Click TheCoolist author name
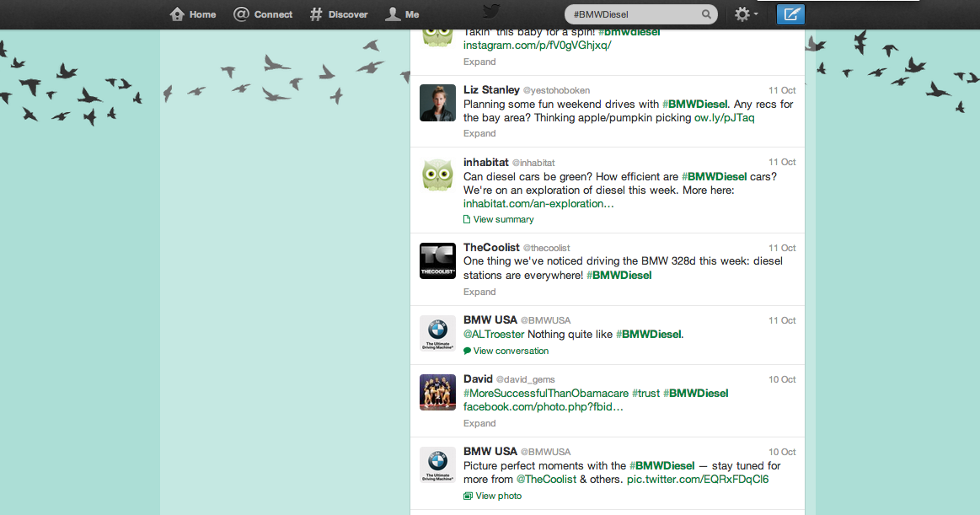The width and height of the screenshot is (980, 515). (491, 248)
